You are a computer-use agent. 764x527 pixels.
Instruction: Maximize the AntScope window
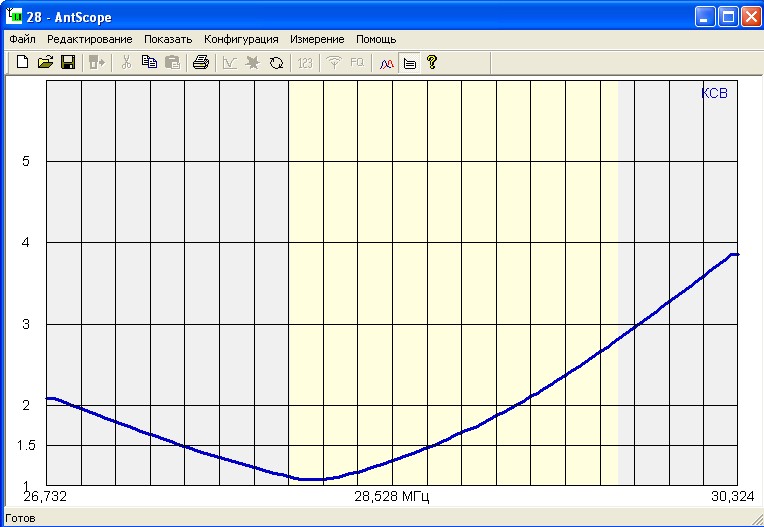pos(728,16)
